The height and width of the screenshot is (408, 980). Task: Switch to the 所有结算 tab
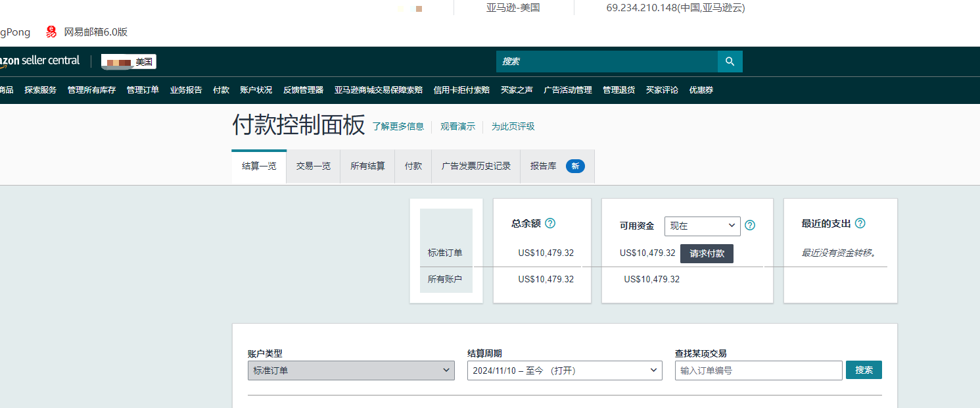(x=368, y=166)
